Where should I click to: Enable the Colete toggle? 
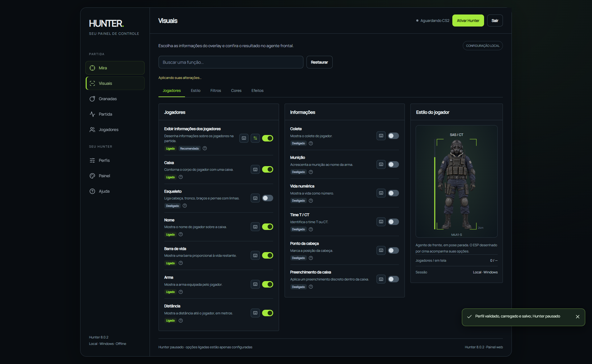393,136
